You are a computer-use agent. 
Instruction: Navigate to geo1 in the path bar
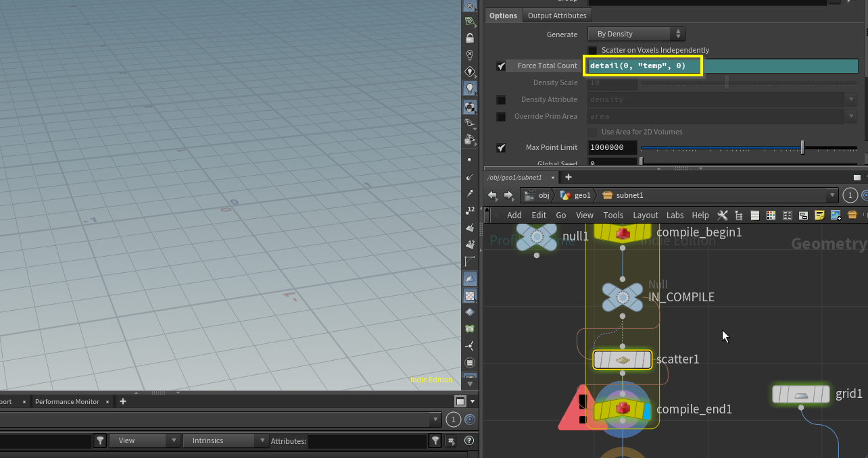coord(576,196)
